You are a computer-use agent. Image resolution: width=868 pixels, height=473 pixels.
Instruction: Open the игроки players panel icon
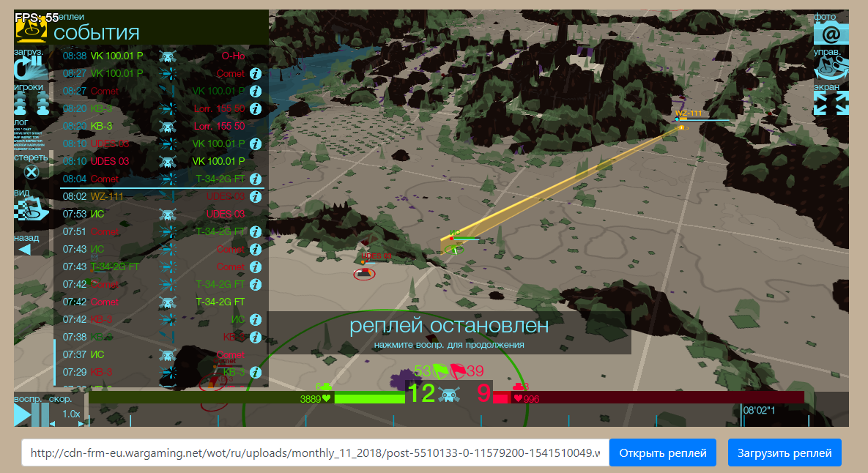point(31,103)
